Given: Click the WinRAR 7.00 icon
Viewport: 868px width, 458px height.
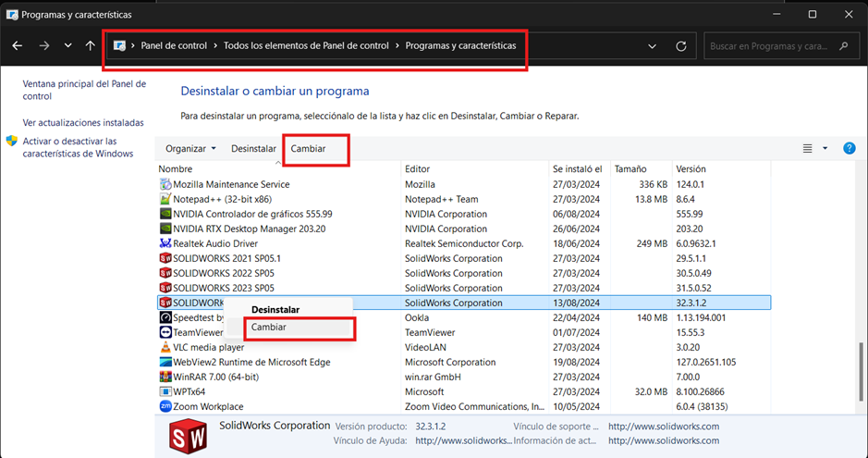Looking at the screenshot, I should click(165, 378).
